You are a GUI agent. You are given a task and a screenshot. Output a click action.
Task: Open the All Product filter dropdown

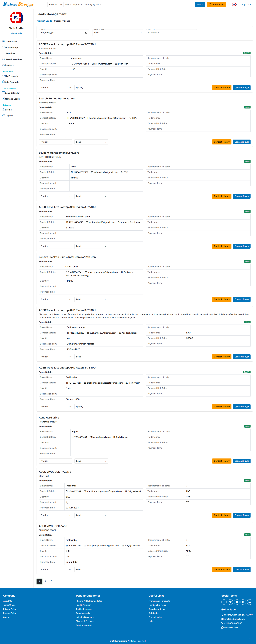171,33
